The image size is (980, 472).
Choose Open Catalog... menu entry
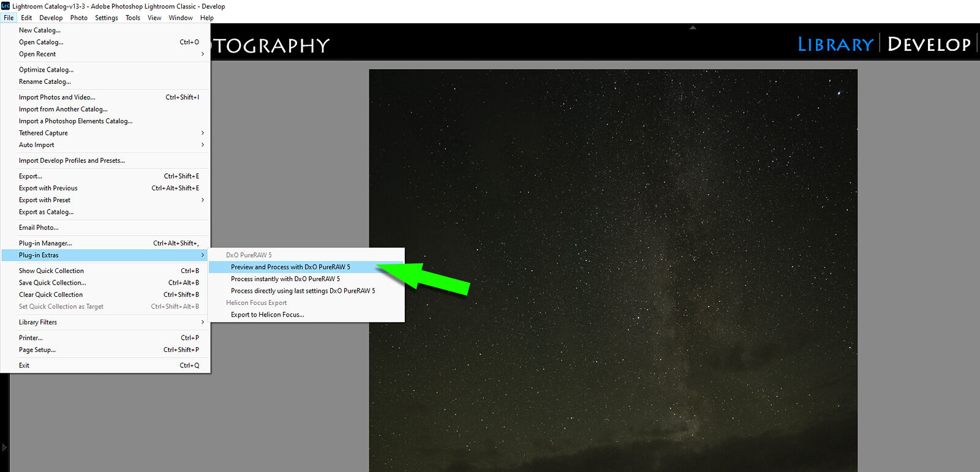[105, 42]
